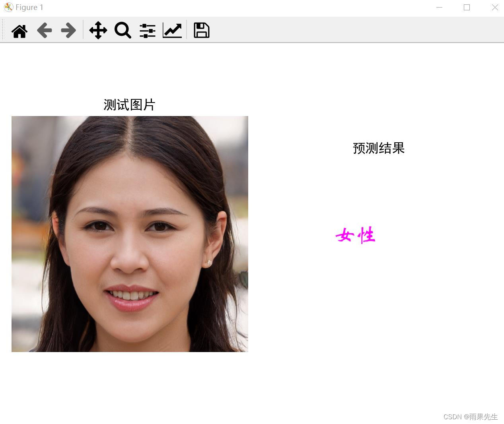The width and height of the screenshot is (504, 424).
Task: Click the magenta '女性' prediction text
Action: (x=356, y=235)
